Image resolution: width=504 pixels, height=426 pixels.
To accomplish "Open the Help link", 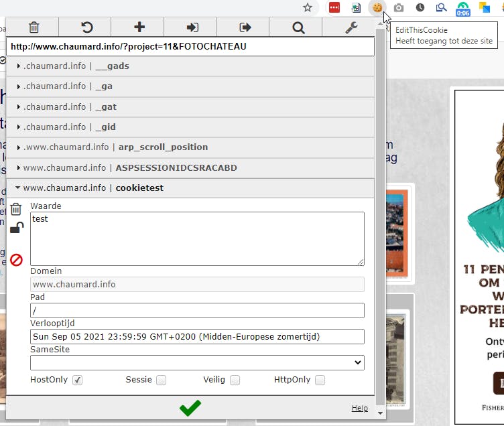I will coord(360,408).
